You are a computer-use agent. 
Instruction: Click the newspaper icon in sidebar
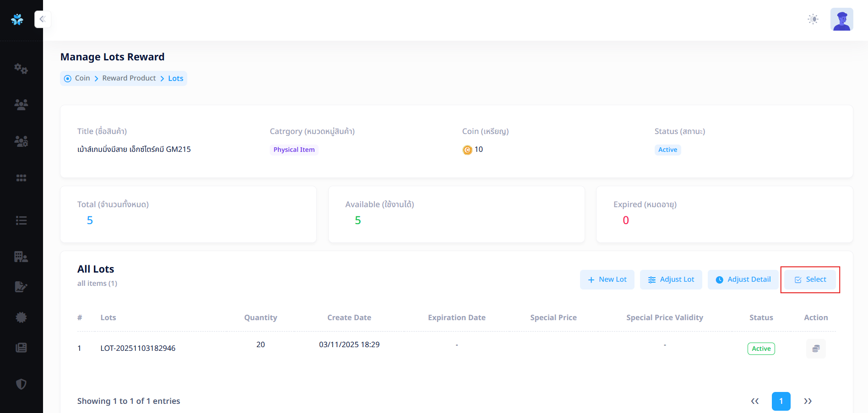pos(21,348)
